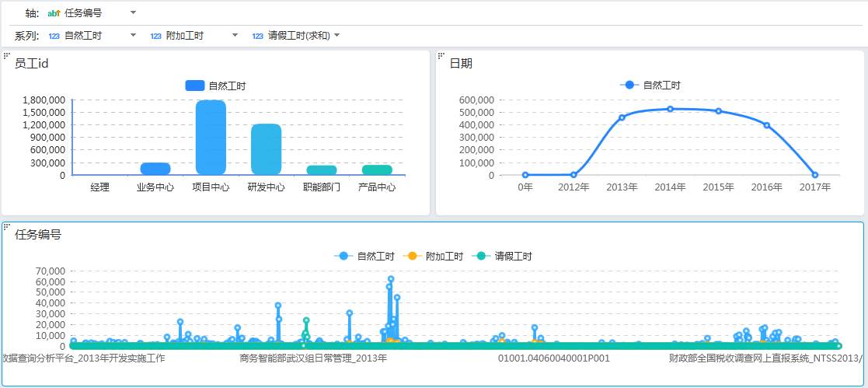Click the 日期 chart title

pyautogui.click(x=461, y=64)
